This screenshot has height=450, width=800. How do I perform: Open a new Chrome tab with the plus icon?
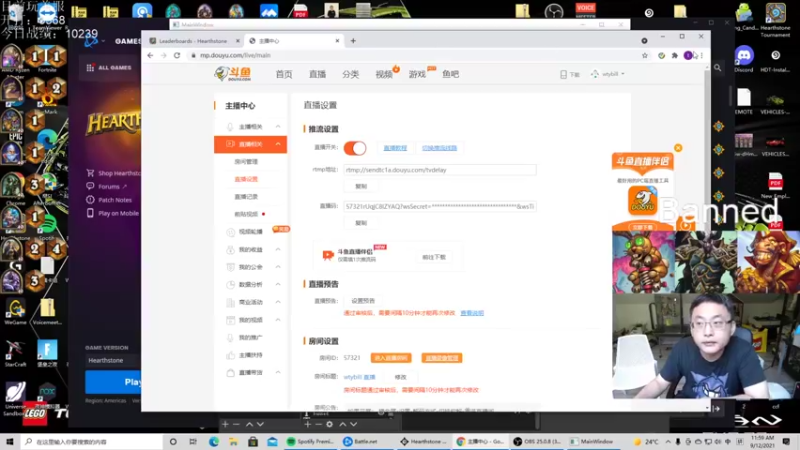[353, 41]
